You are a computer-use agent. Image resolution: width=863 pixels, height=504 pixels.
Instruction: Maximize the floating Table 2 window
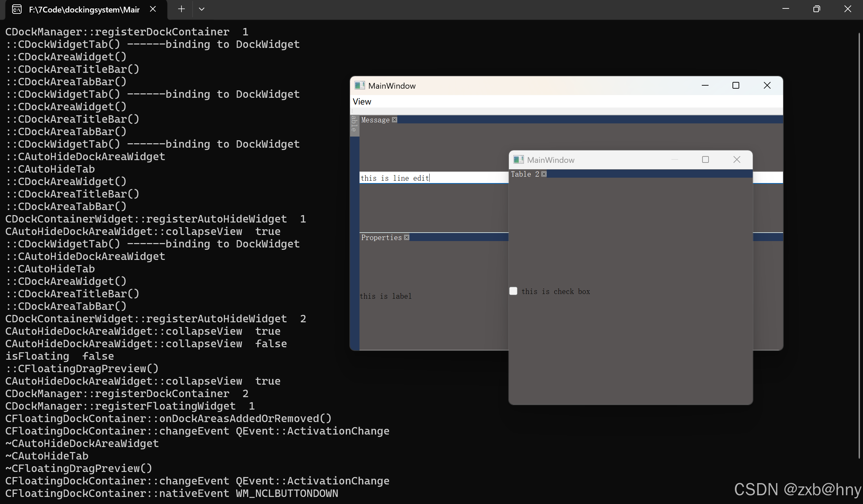point(705,159)
